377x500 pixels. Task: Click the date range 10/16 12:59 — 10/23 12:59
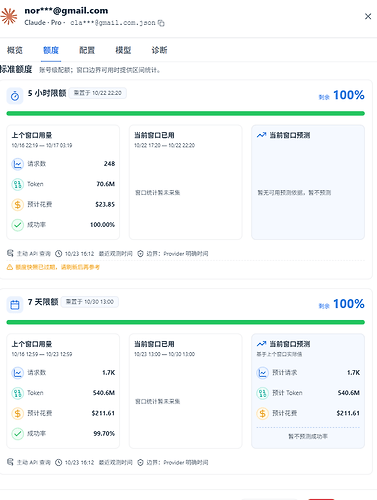coord(42,354)
